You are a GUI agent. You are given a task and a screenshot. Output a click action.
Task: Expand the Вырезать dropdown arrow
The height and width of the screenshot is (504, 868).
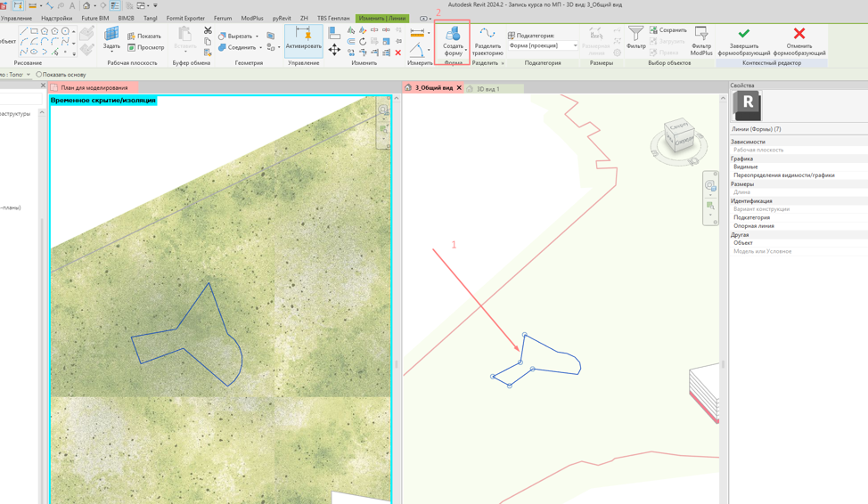[x=257, y=36]
